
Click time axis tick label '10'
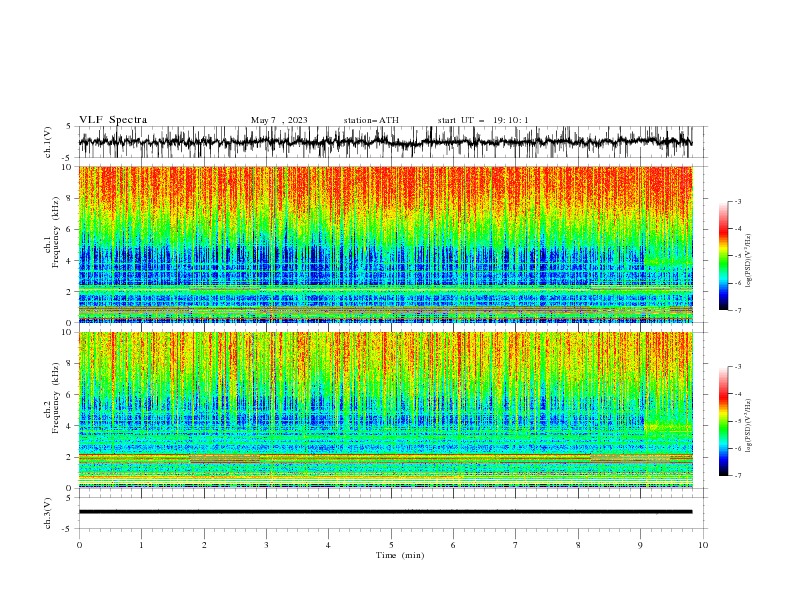(703, 545)
